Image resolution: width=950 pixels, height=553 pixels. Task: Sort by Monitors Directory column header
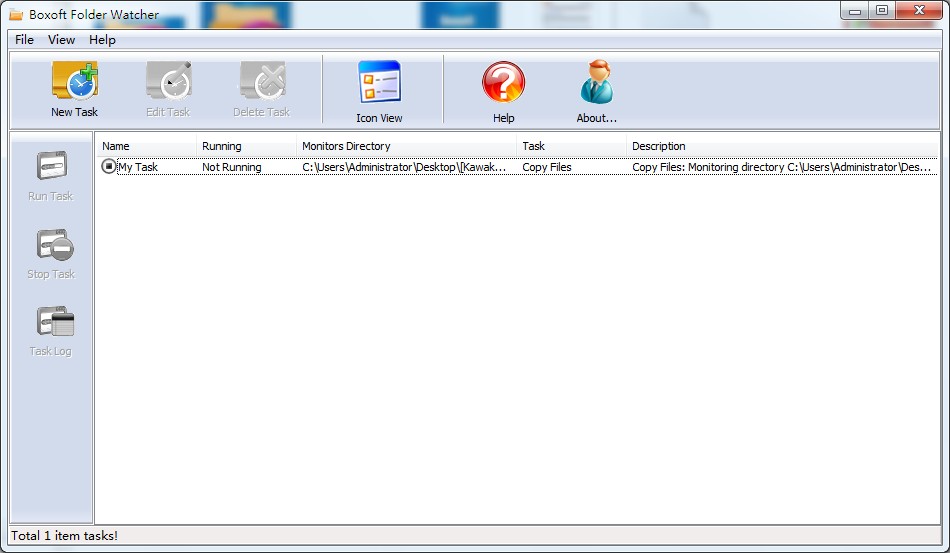point(407,146)
